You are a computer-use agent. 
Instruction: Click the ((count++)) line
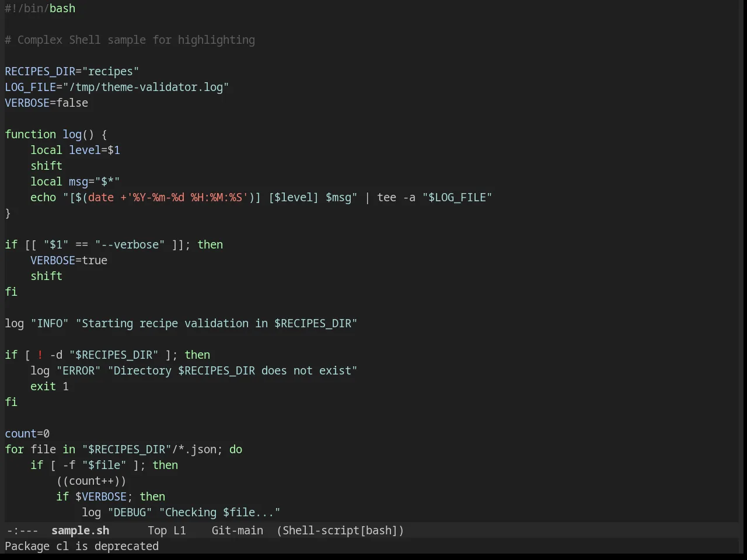[91, 481]
